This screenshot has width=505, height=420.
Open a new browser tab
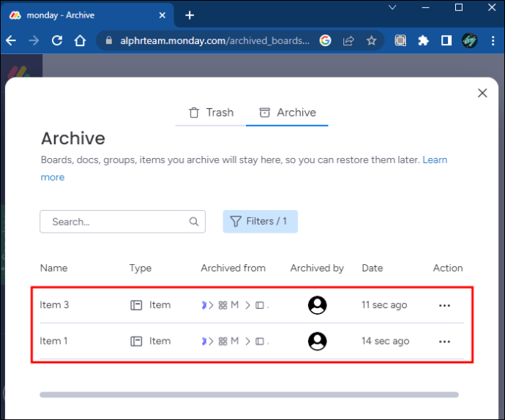click(190, 15)
